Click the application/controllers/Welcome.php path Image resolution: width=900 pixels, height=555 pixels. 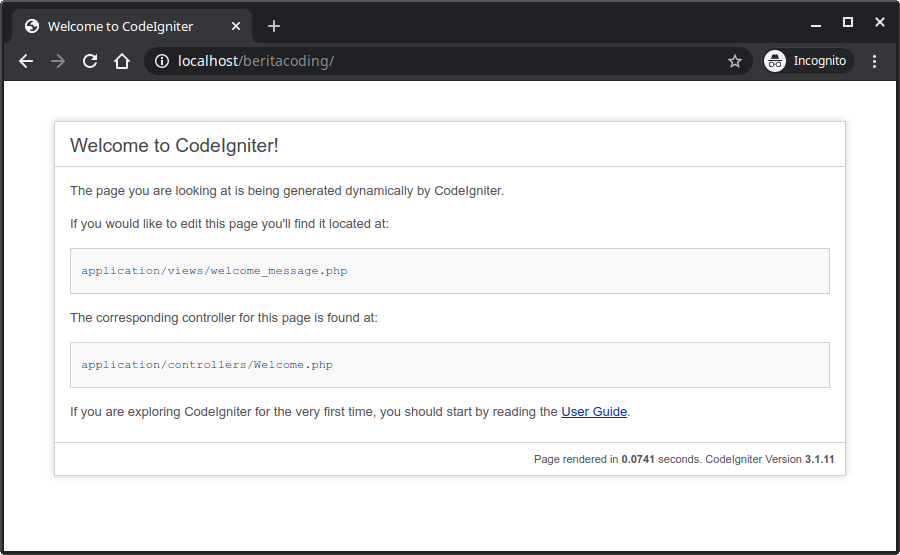207,364
